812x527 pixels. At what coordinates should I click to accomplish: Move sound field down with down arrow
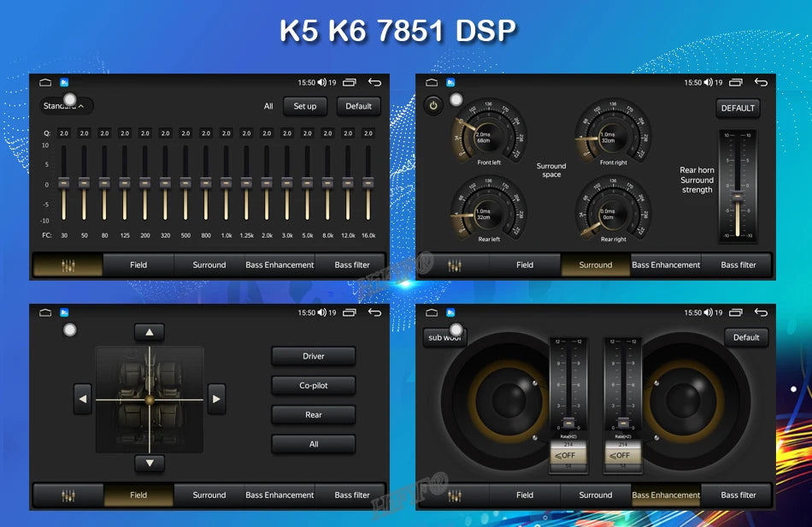(x=149, y=463)
